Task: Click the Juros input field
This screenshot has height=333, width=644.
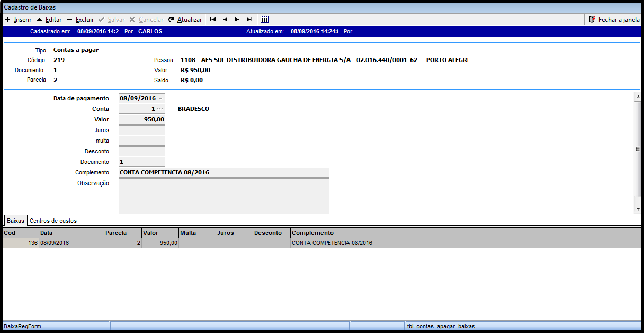Action: 141,130
